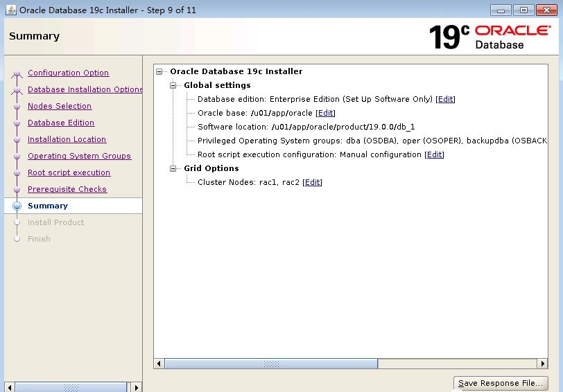Select the current Summary step
The image size is (563, 392).
[x=48, y=206]
